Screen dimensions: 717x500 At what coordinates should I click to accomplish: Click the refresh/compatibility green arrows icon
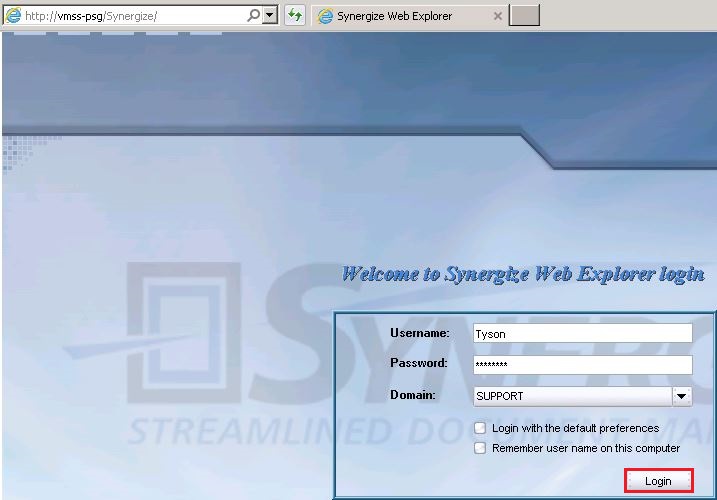pos(295,16)
